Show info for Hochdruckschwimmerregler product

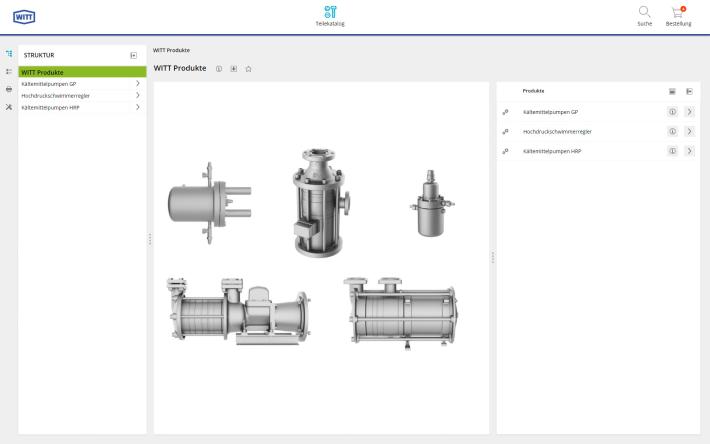point(672,132)
